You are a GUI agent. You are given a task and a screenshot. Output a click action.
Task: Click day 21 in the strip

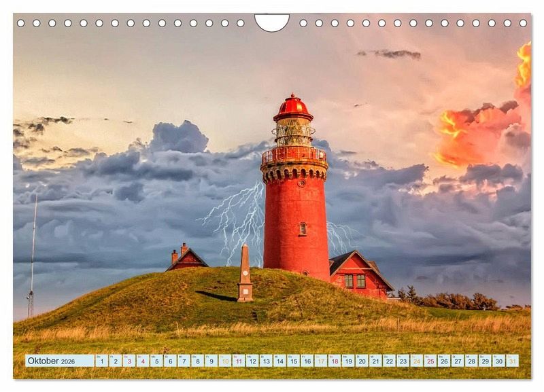(x=376, y=361)
